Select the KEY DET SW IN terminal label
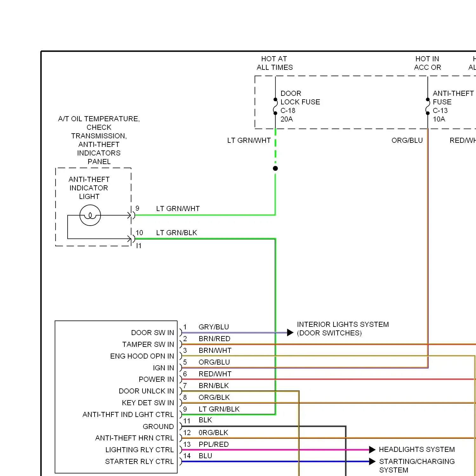Screen dimensions: 476x476 [x=148, y=403]
